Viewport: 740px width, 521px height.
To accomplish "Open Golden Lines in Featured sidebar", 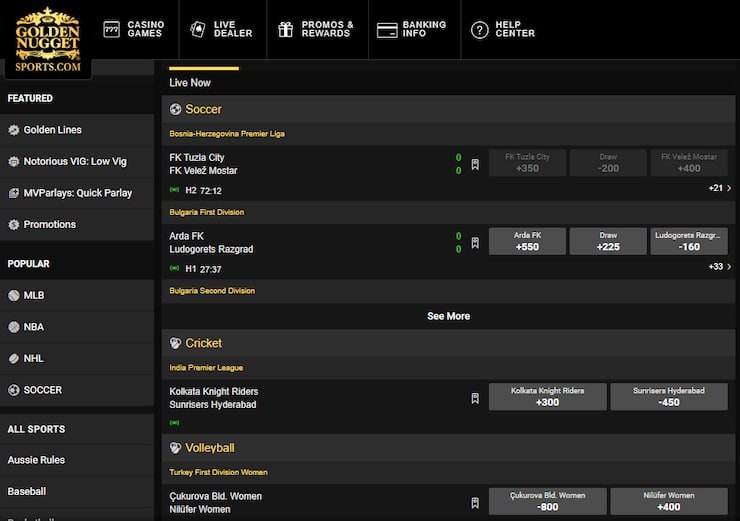I will [52, 130].
